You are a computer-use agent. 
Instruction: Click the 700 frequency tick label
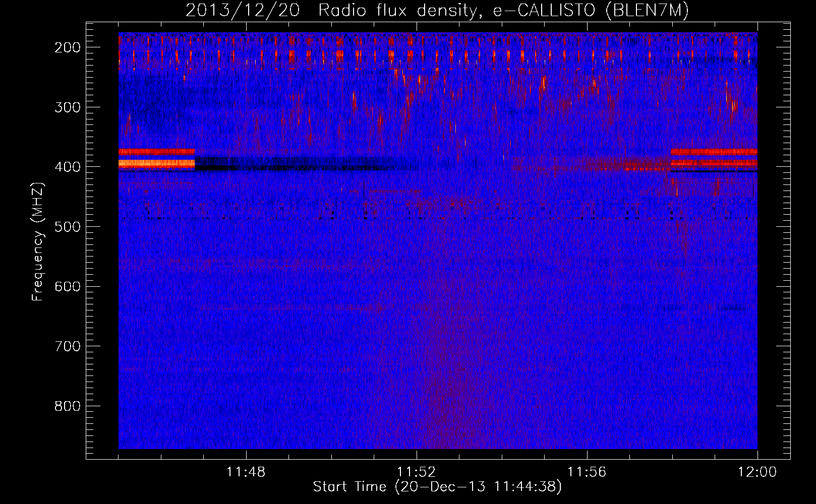pos(67,346)
